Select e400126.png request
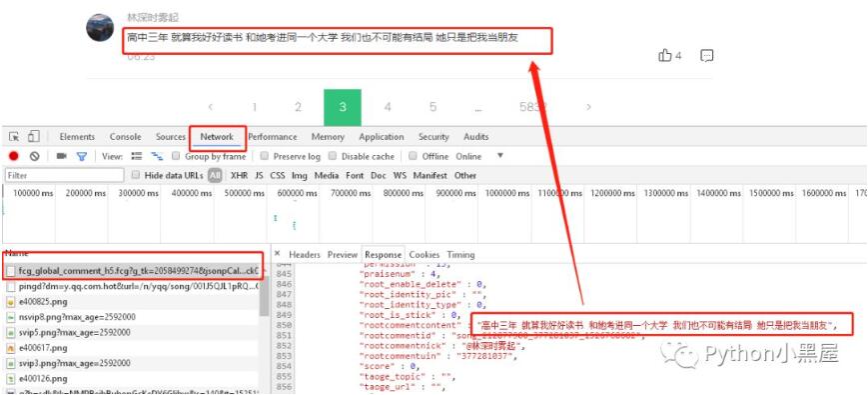Image resolution: width=868 pixels, height=395 pixels. [132, 379]
